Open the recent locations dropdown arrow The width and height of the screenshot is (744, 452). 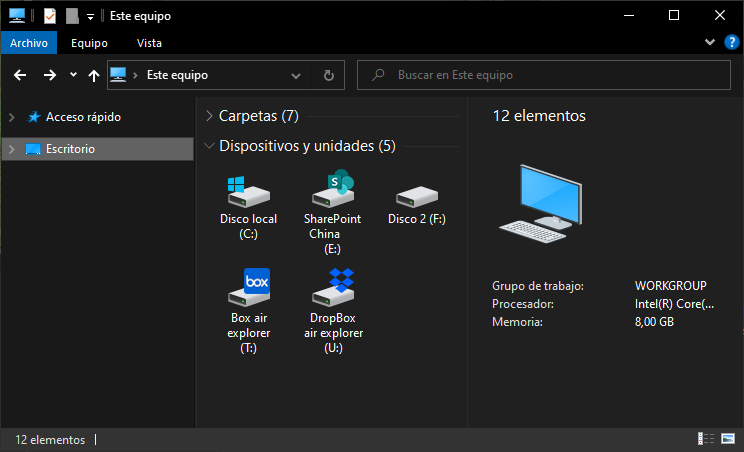73,74
